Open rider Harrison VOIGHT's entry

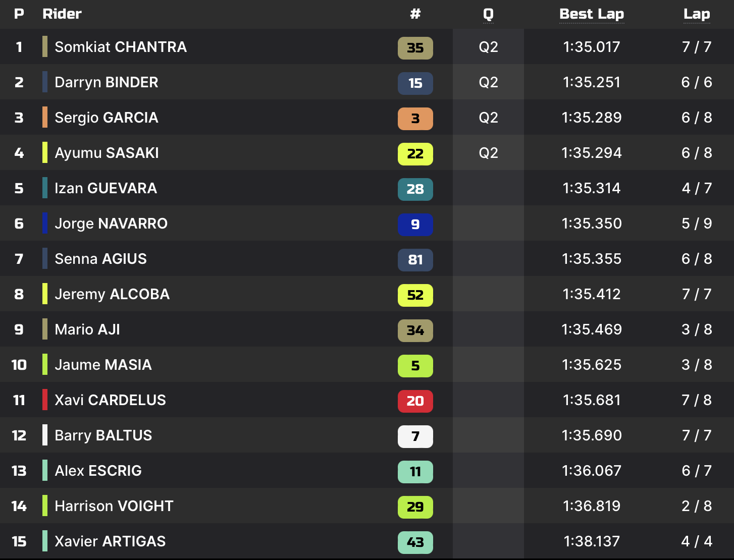(x=114, y=506)
